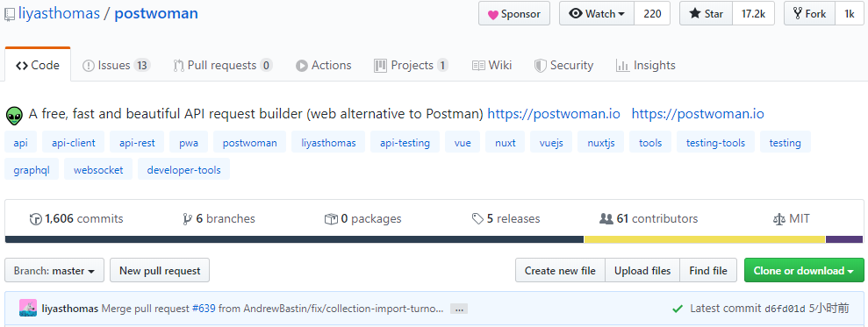The height and width of the screenshot is (327, 868).
Task: Open the Watch notifications dropdown
Action: 596,14
